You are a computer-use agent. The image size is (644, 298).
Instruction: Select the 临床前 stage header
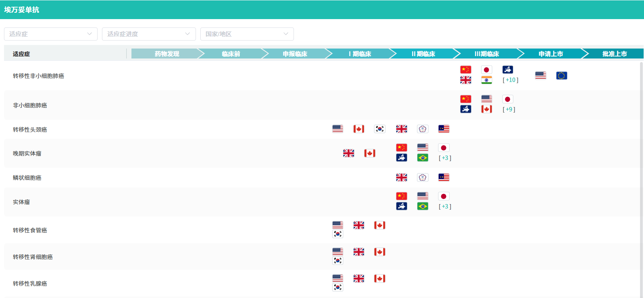231,54
